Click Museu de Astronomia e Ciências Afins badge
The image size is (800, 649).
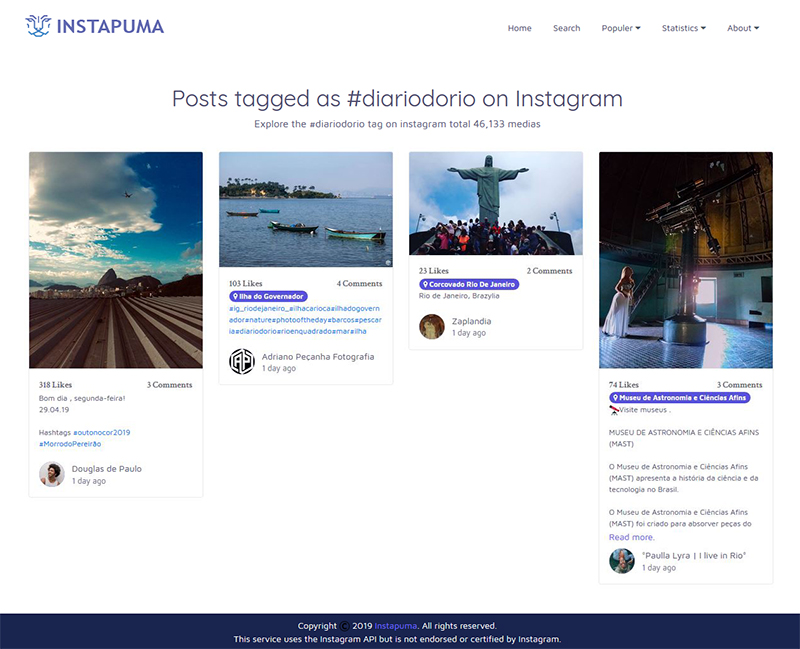[x=679, y=397]
